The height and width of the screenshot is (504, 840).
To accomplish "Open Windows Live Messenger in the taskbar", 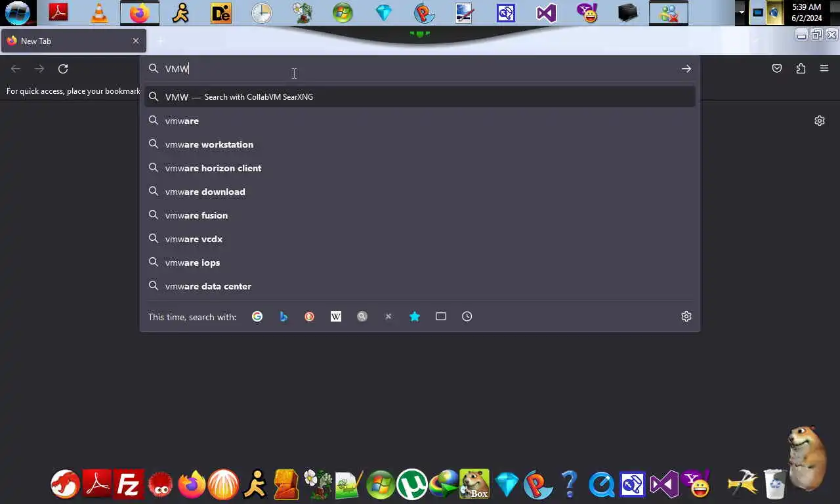I will [669, 12].
